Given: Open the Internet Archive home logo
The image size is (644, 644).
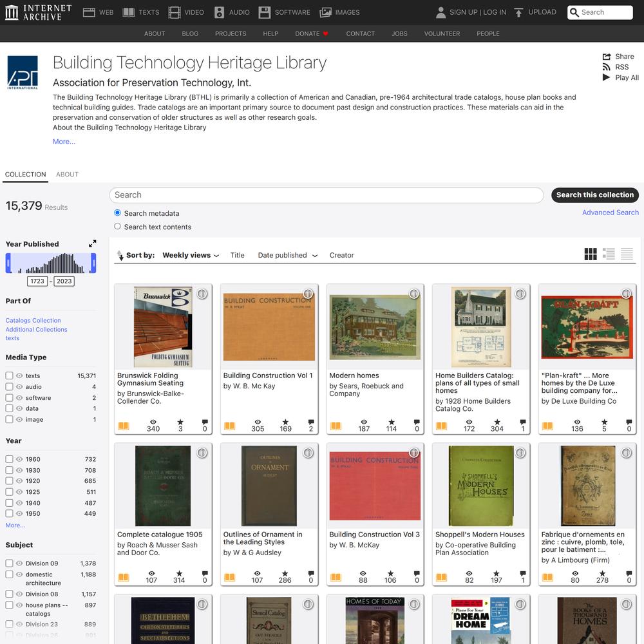Looking at the screenshot, I should pos(38,12).
